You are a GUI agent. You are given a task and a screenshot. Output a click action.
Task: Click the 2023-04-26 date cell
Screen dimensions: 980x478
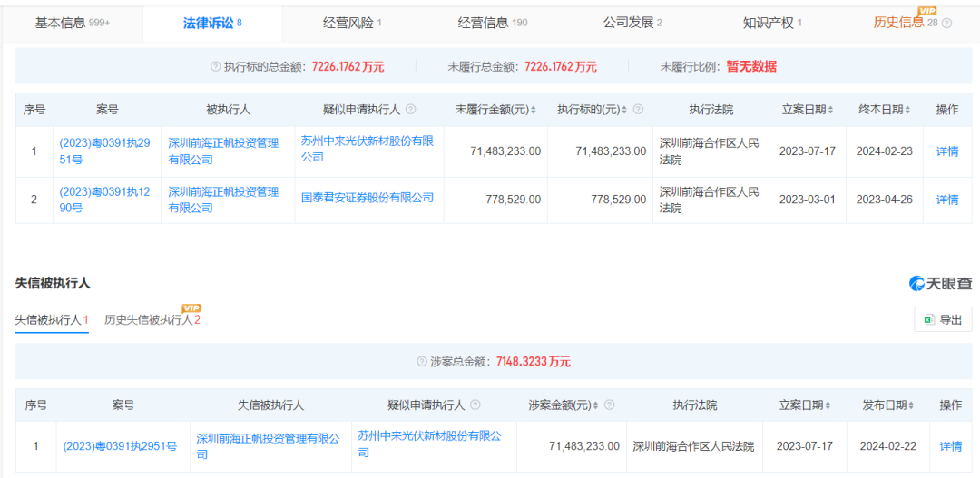[885, 200]
